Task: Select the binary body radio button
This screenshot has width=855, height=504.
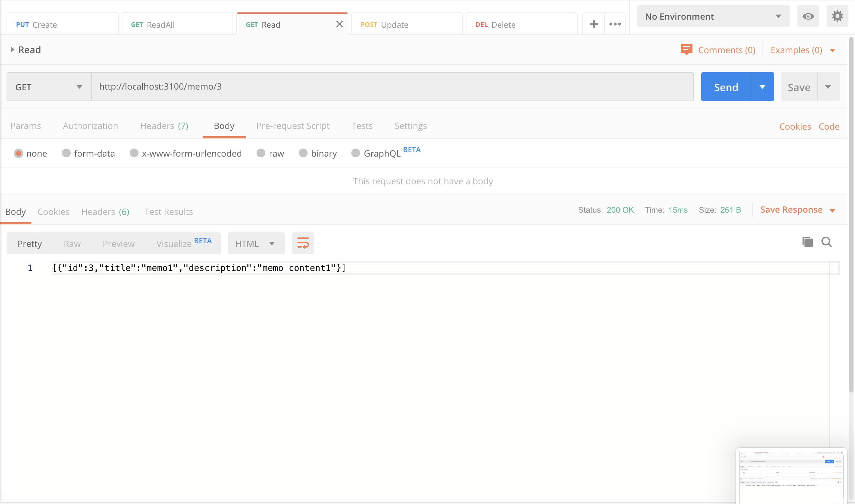Action: (x=303, y=153)
